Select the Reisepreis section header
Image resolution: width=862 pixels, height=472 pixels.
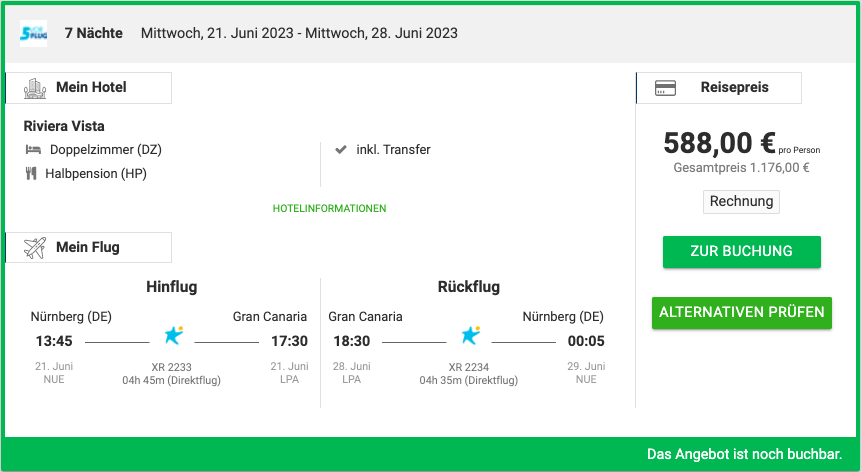[719, 88]
